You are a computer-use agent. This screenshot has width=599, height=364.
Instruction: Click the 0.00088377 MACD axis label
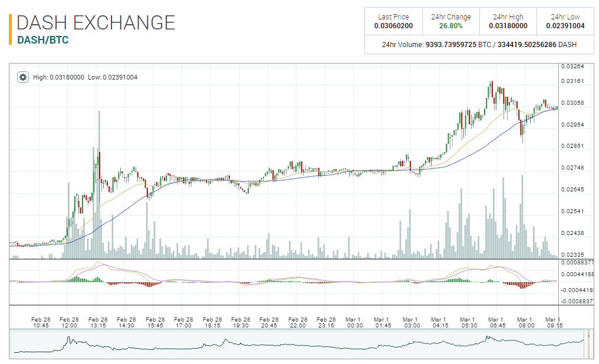tap(577, 262)
